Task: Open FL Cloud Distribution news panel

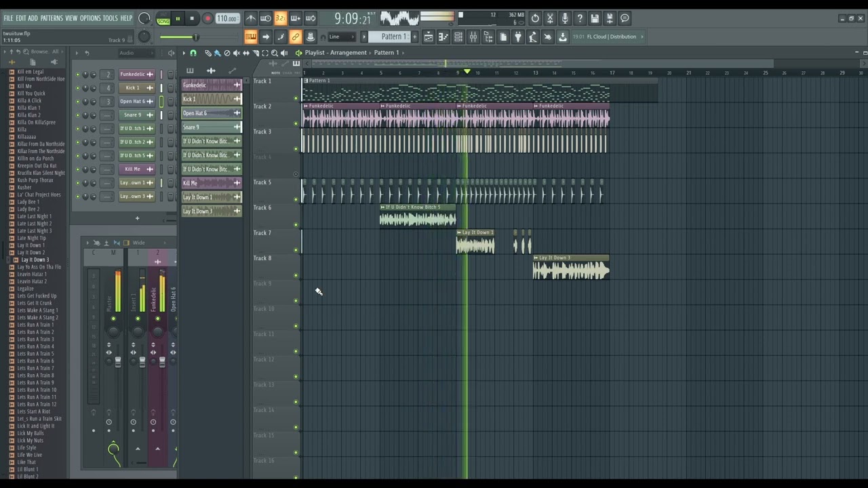Action: 607,37
